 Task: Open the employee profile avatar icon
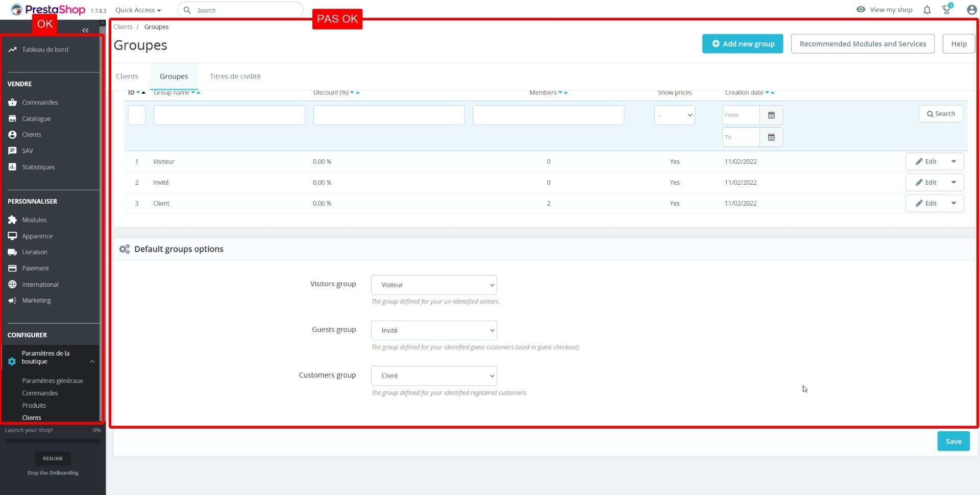pos(971,10)
